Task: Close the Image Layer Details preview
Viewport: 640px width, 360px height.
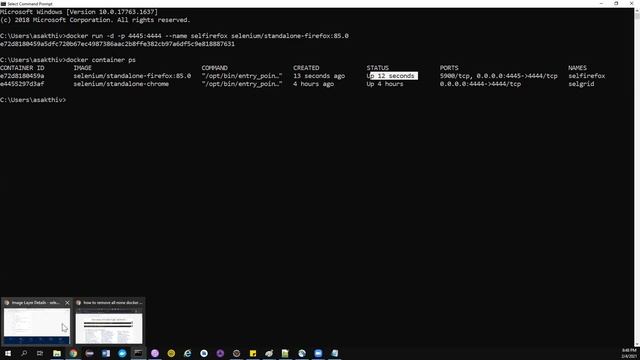Action: point(67,302)
